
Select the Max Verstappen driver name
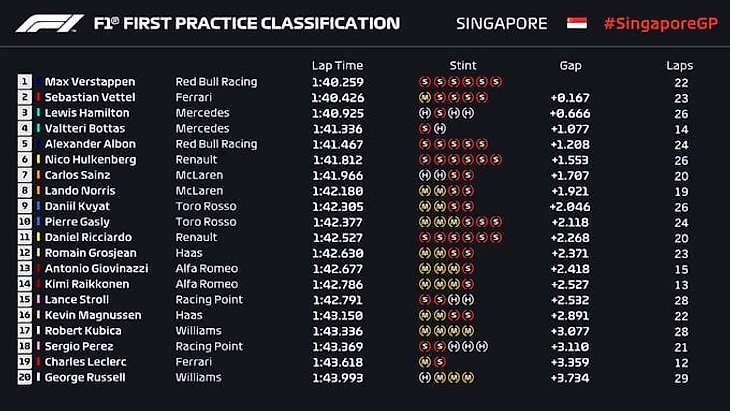(x=90, y=82)
